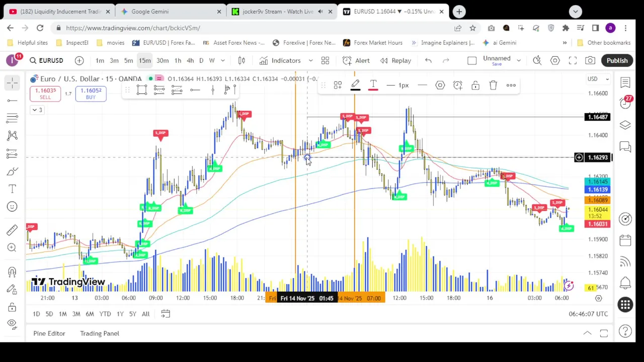The height and width of the screenshot is (362, 644).
Task: Start Bar Replay mode
Action: [395, 60]
